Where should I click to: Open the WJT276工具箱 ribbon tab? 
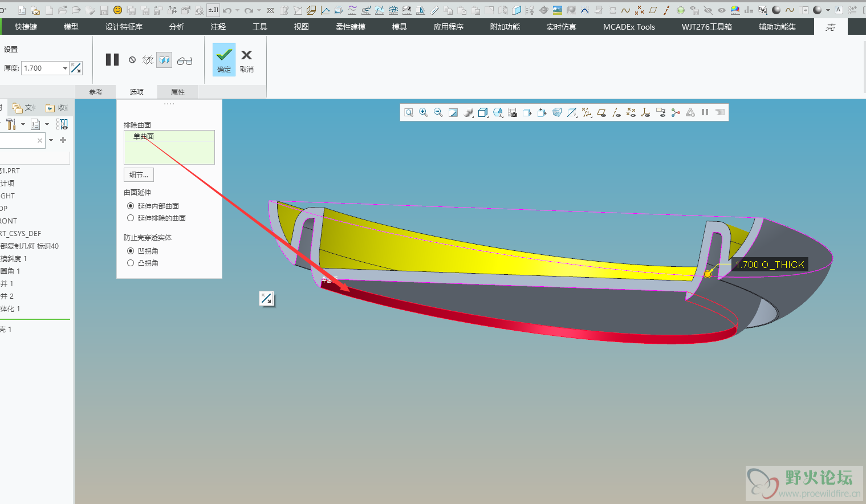[x=707, y=27]
